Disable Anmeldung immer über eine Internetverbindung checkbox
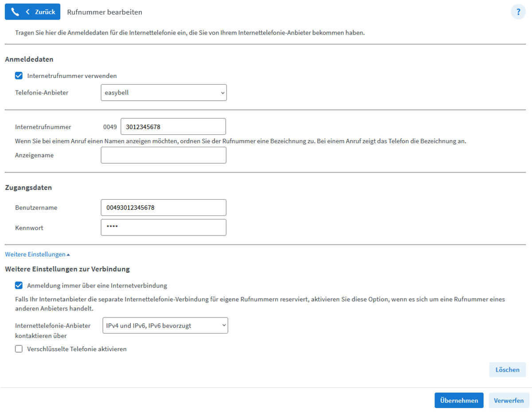532x412 pixels. tap(19, 286)
